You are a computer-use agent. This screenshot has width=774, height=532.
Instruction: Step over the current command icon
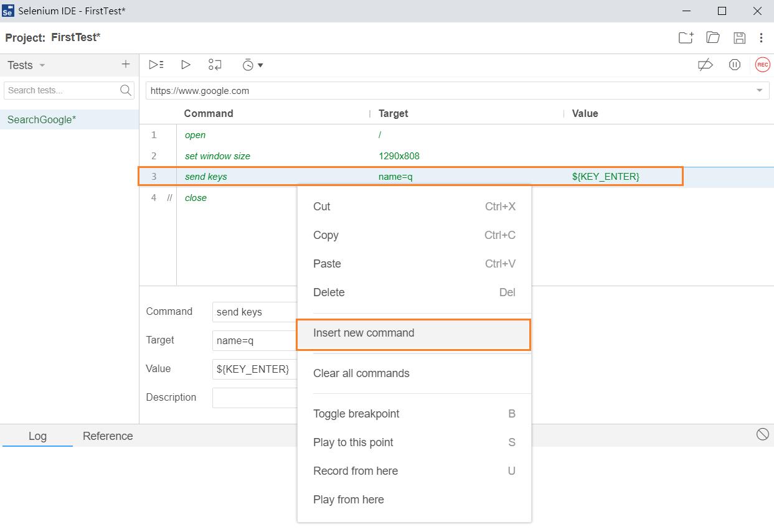pyautogui.click(x=215, y=65)
